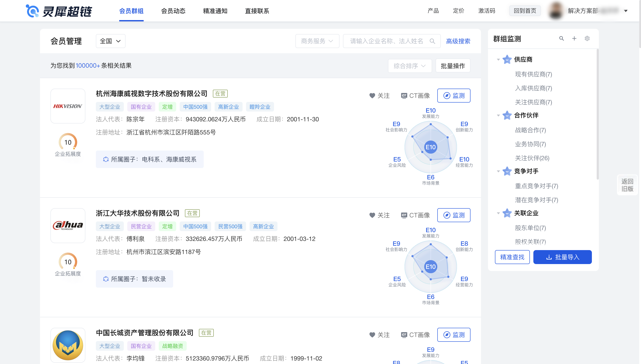Follow 杭州海康威视 with 关注 heart
Viewport: 641px width, 364px height.
point(379,96)
